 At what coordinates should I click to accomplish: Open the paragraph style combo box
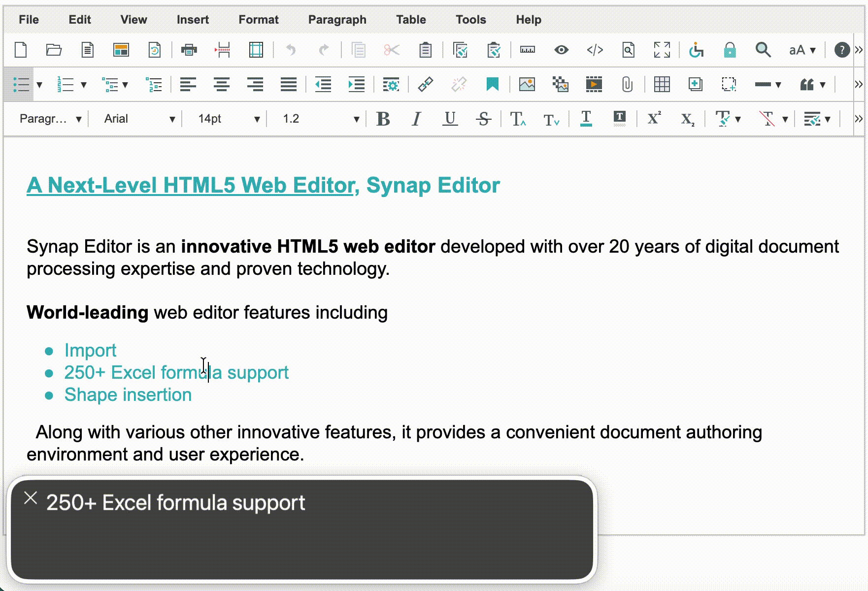(x=50, y=119)
